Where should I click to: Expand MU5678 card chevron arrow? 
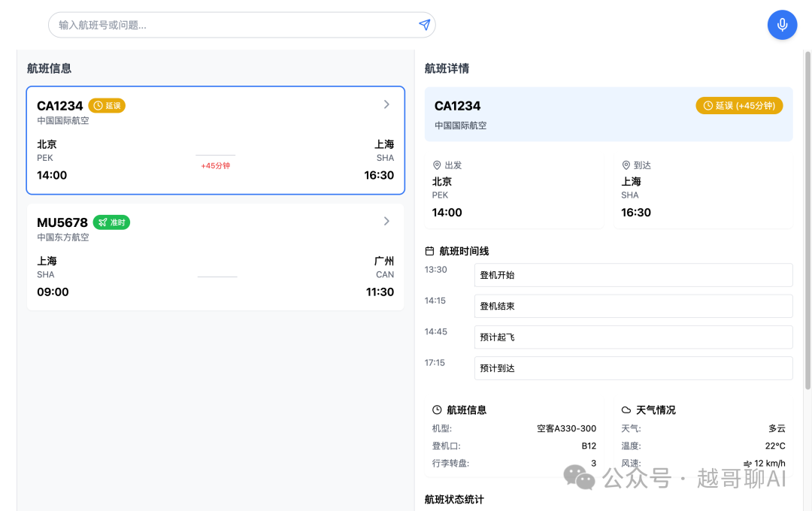(x=386, y=221)
